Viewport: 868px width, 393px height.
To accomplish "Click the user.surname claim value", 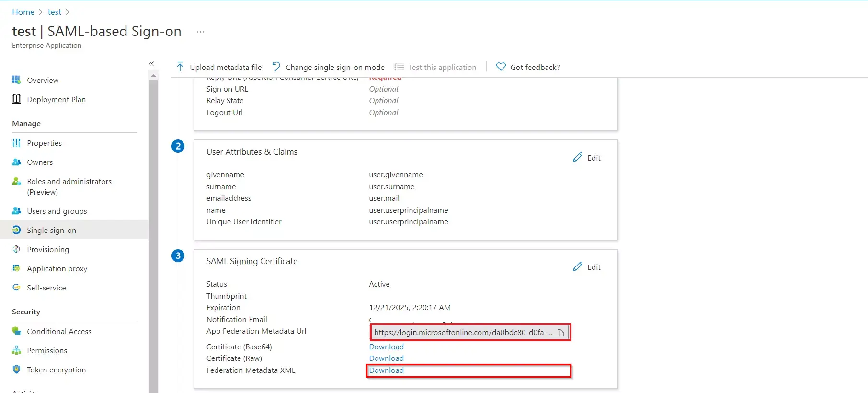I will pos(392,186).
